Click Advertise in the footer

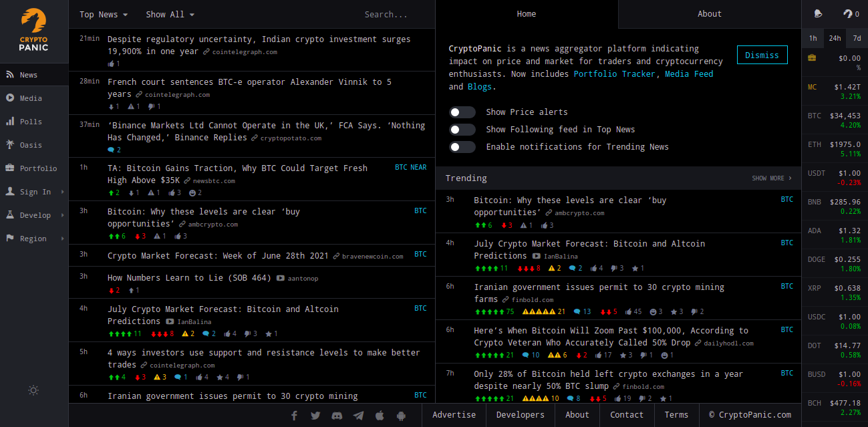[x=454, y=415]
